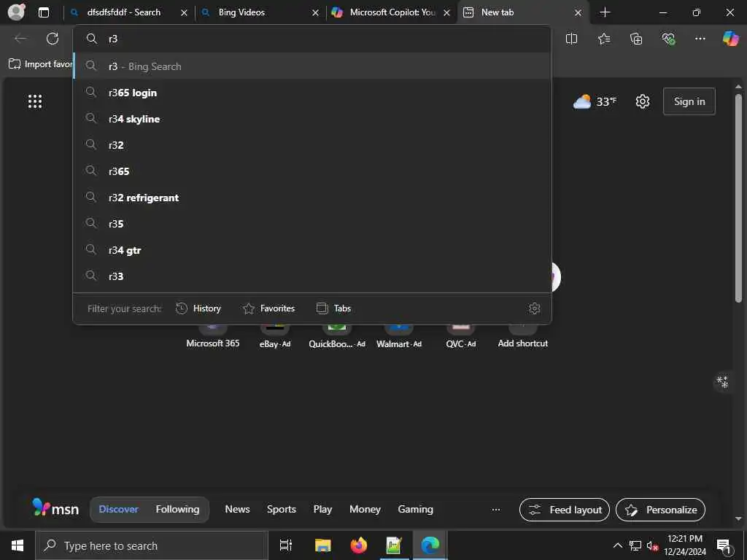Viewport: 747px width, 560px height.
Task: Select the r33 suggestion
Action: [312, 276]
